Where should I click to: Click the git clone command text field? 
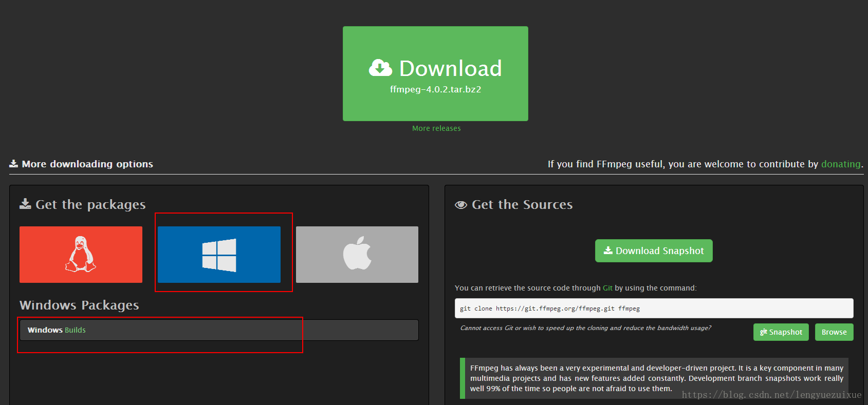pos(654,308)
